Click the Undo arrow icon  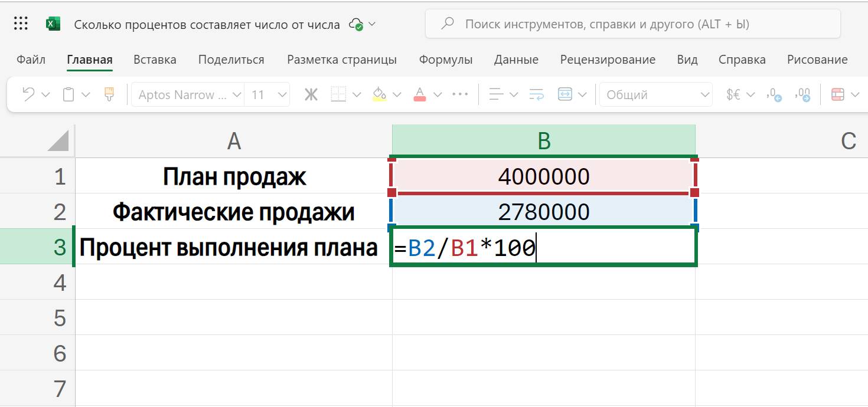coord(28,94)
